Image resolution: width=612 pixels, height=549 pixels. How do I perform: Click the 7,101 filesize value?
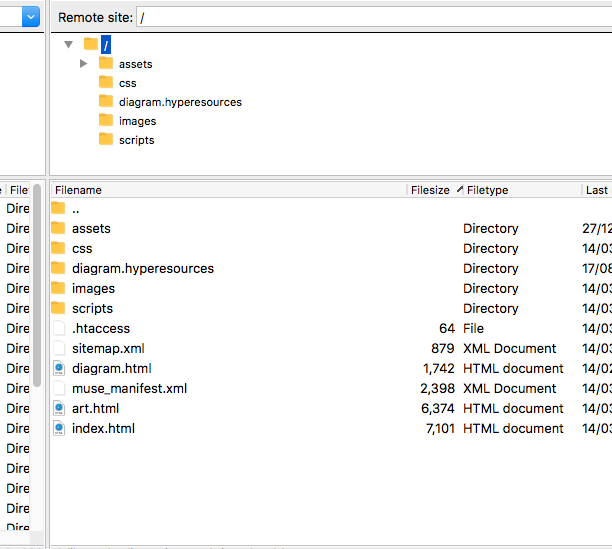[x=440, y=428]
